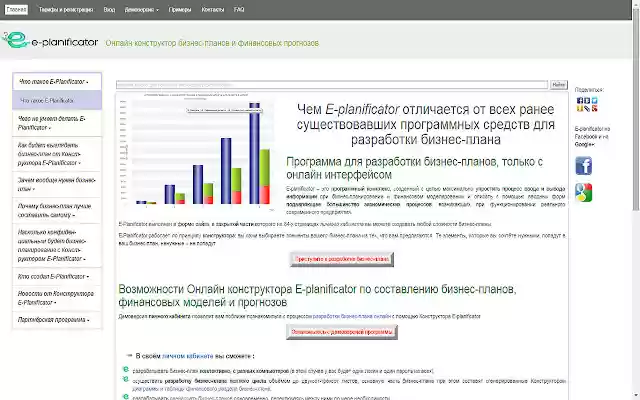Expand 'Что такое E-Planificator' sidebar section
This screenshot has height=400, width=640.
(x=57, y=82)
